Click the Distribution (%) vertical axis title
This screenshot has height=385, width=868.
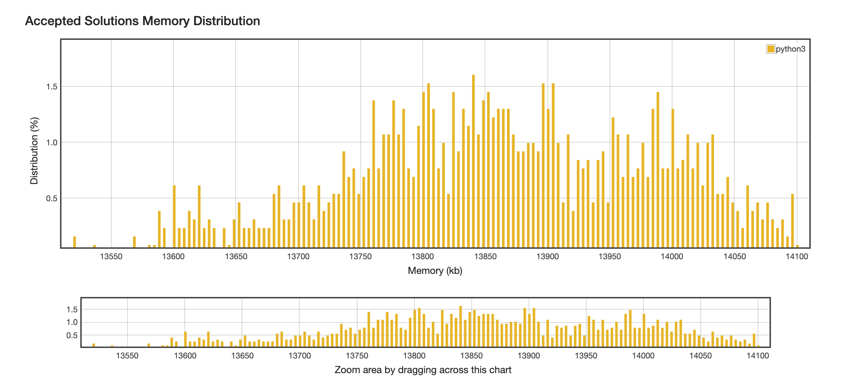coord(34,151)
